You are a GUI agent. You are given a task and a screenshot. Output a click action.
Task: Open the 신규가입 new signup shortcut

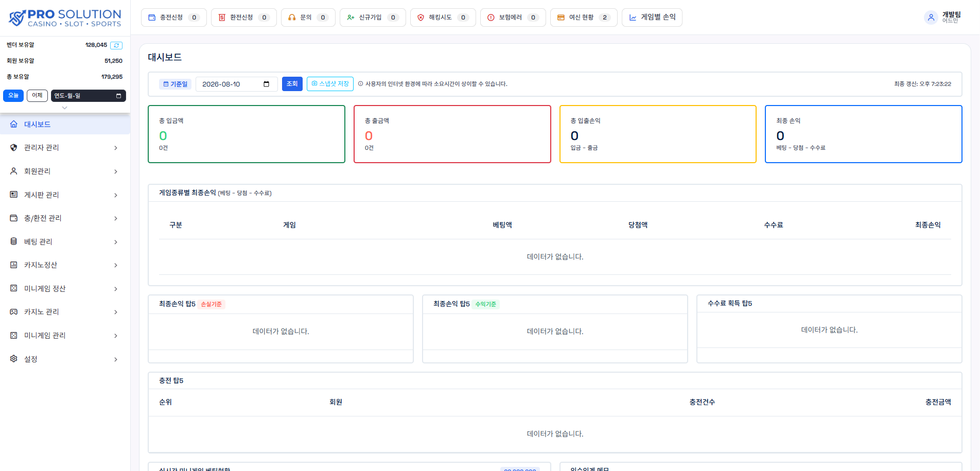373,18
